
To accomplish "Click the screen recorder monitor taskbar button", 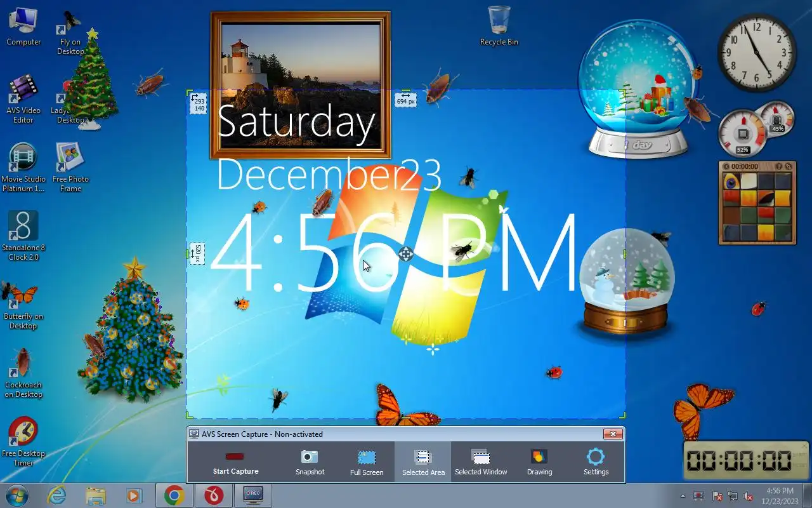I will tap(253, 495).
